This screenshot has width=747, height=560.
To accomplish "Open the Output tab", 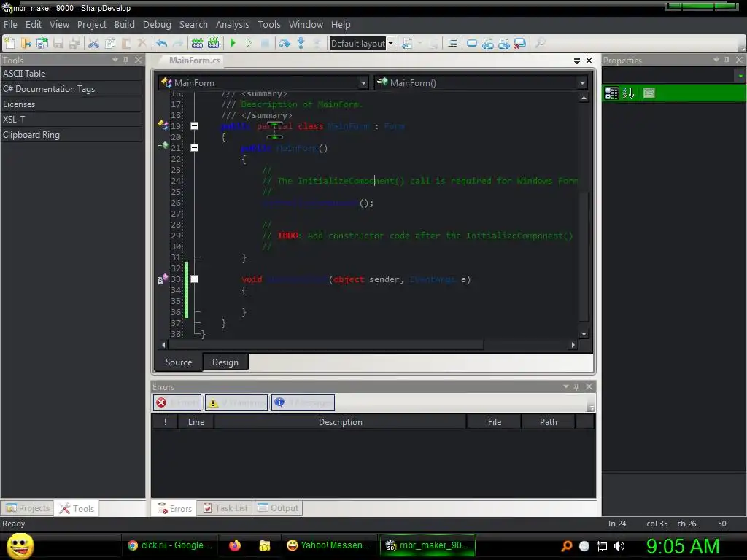I will 278,508.
